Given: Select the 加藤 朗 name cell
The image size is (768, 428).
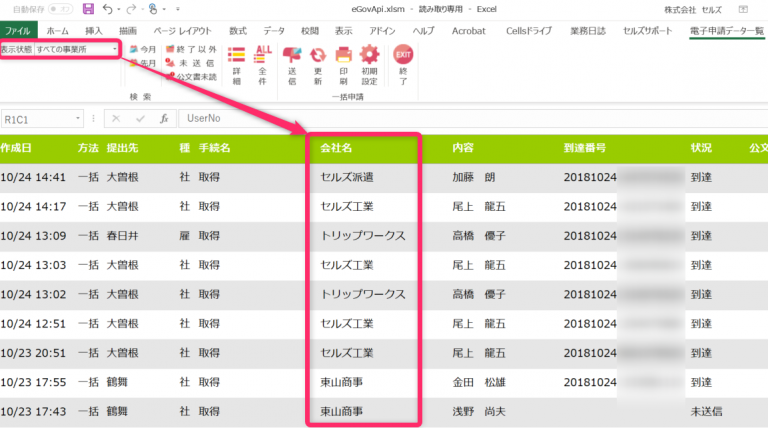Looking at the screenshot, I should (x=474, y=177).
